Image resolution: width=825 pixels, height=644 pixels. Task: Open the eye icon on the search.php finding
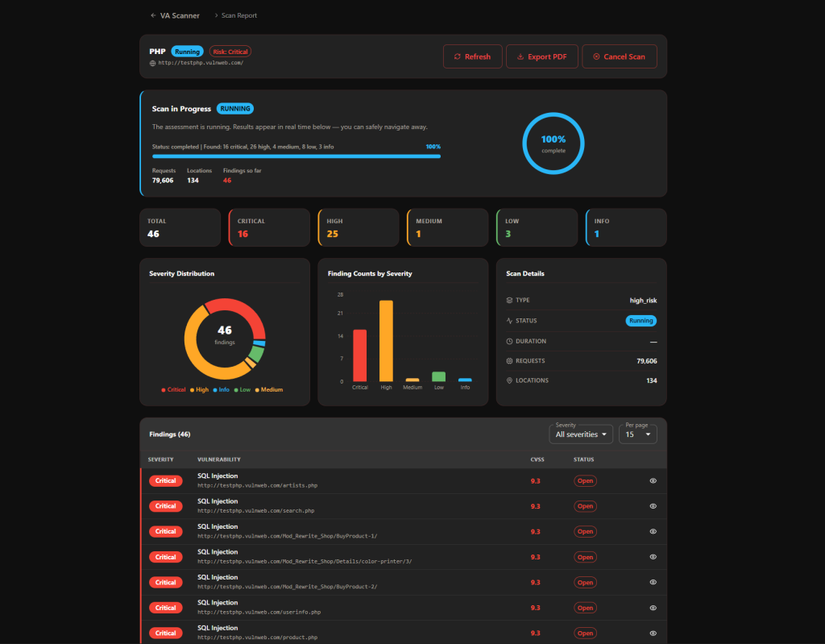[653, 505]
